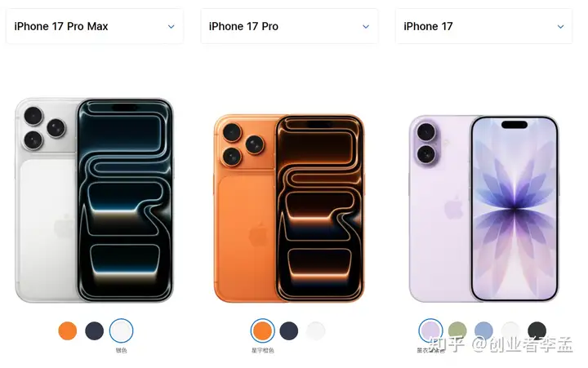
Task: Pick black color for iPhone 17
Action: point(537,331)
